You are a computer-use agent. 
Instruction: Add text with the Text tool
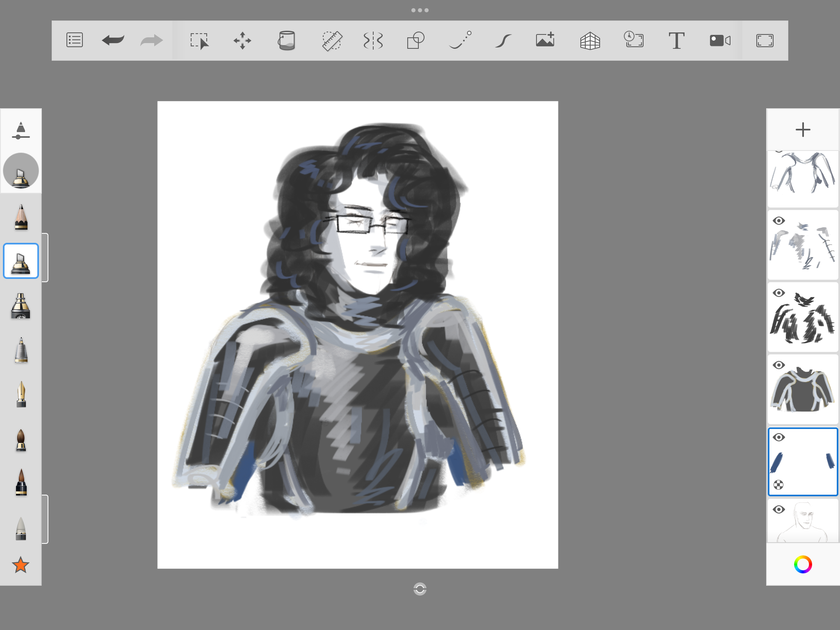click(x=676, y=41)
